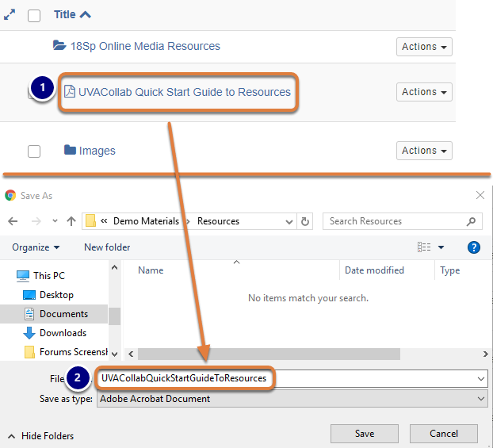This screenshot has height=448, width=493.
Task: Click the PDF icon beside UVACollab Quick Start Guide
Action: (x=70, y=91)
